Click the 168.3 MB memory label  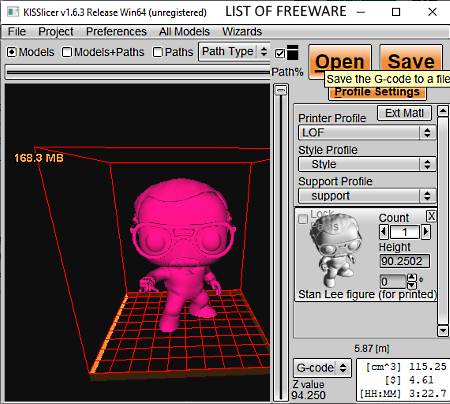click(x=39, y=158)
